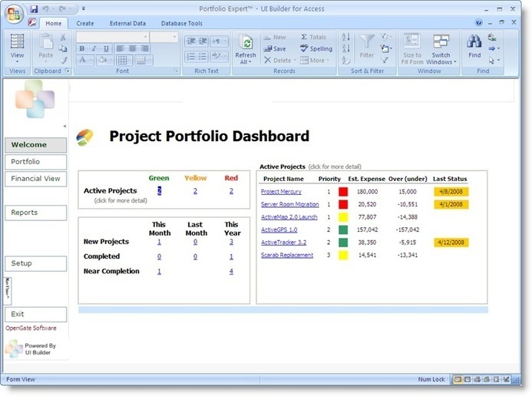Open the View dropdown arrow
The width and height of the screenshot is (532, 396).
17,62
